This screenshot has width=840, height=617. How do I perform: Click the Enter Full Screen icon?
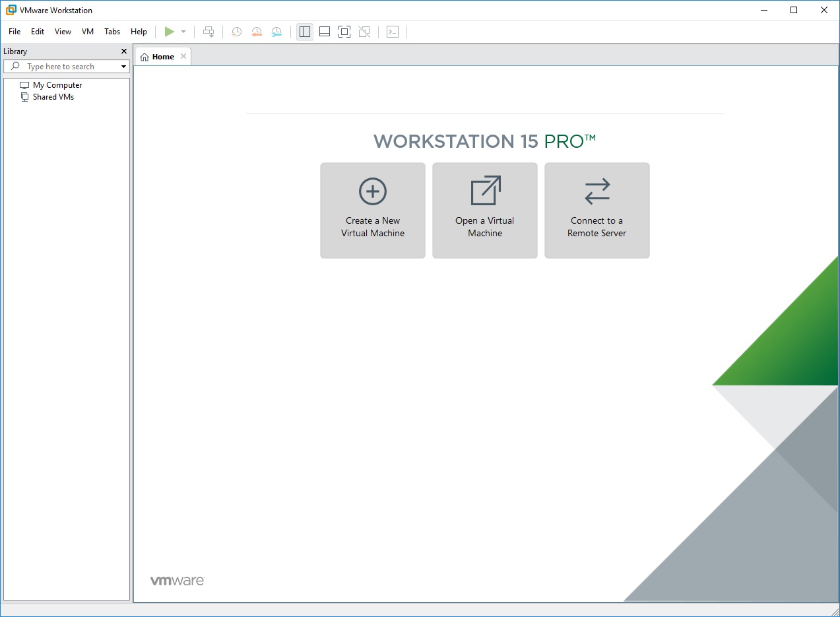coord(344,32)
